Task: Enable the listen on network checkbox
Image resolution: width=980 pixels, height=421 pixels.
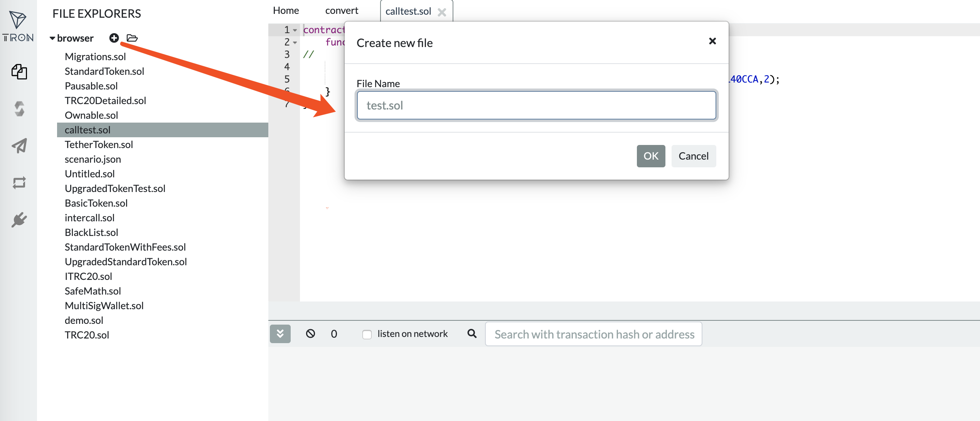Action: 367,334
